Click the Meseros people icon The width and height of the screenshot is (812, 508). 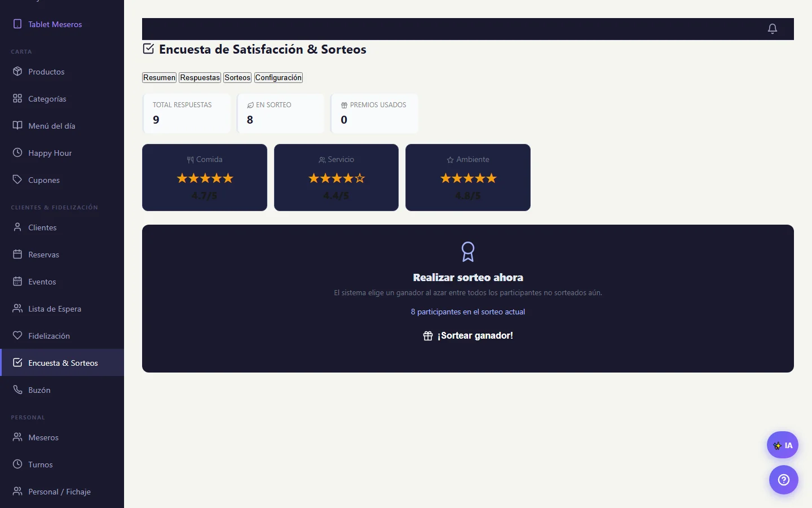pyautogui.click(x=17, y=437)
